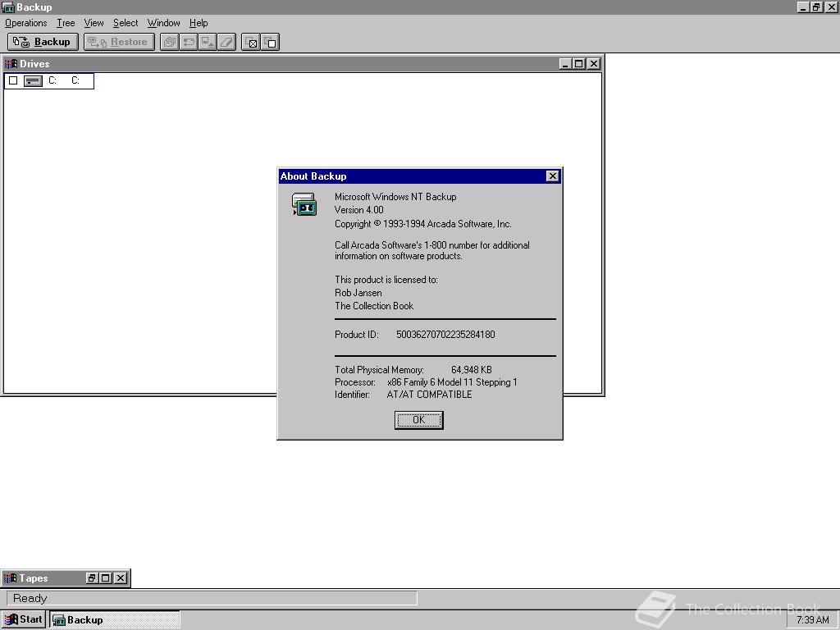Restore the minimized Tapes window
Viewport: 840px width, 630px height.
click(92, 578)
